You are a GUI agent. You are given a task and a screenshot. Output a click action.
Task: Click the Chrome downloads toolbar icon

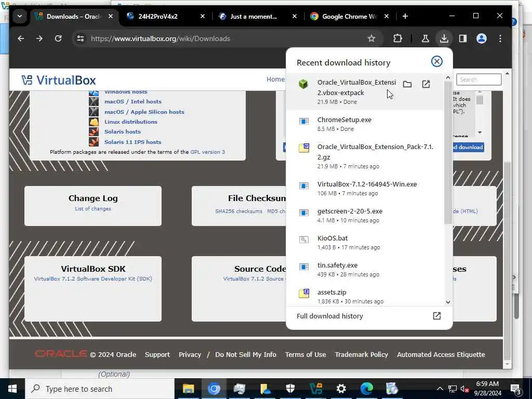pos(444,38)
